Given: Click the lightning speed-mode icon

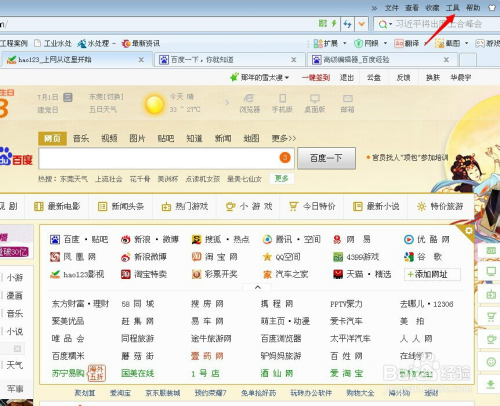Looking at the screenshot, I should tap(334, 23).
